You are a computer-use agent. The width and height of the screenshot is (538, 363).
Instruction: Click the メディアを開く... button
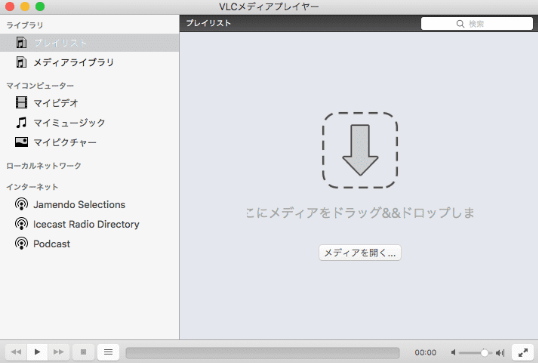point(360,253)
